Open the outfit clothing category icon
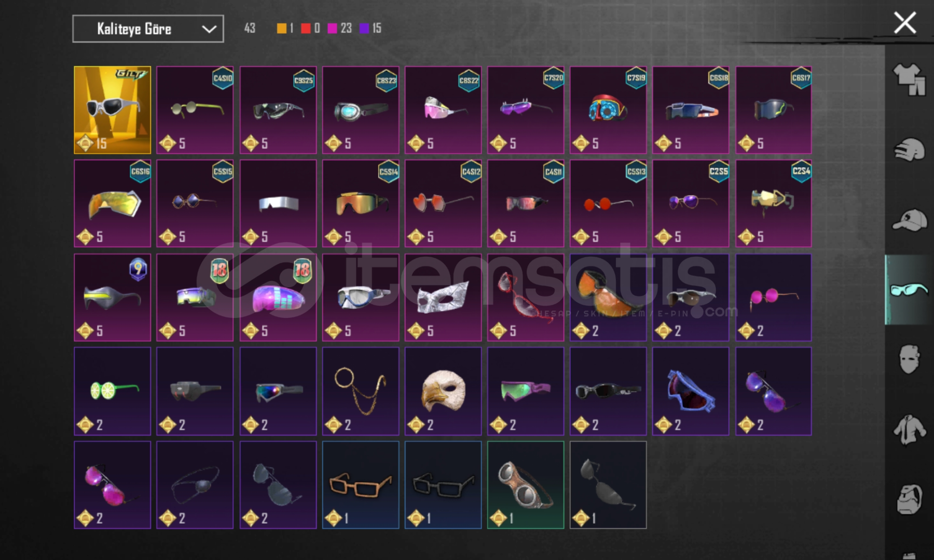934x560 pixels. coord(909,79)
